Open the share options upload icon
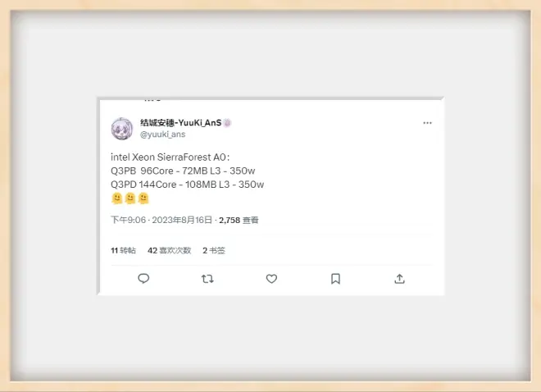The height and width of the screenshot is (392, 541). (399, 279)
